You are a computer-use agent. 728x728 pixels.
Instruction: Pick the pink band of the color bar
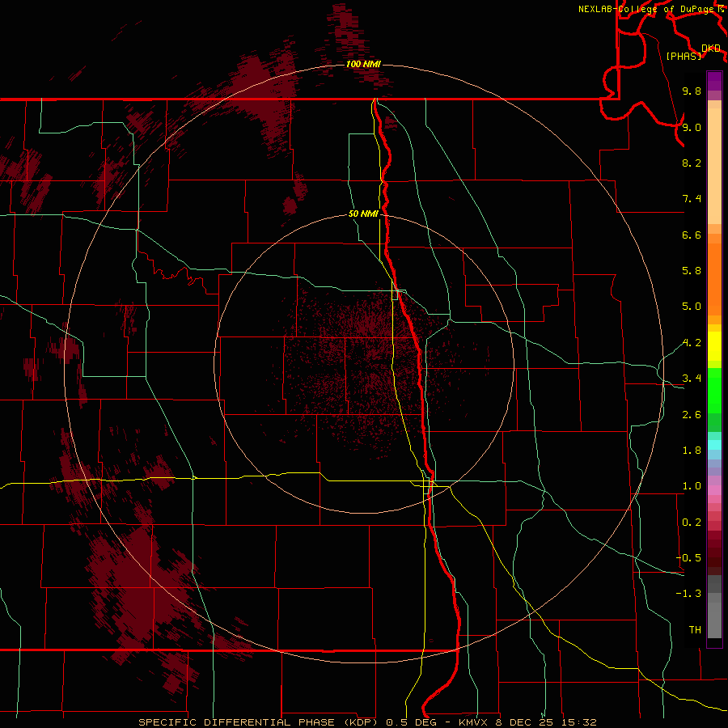click(x=714, y=490)
